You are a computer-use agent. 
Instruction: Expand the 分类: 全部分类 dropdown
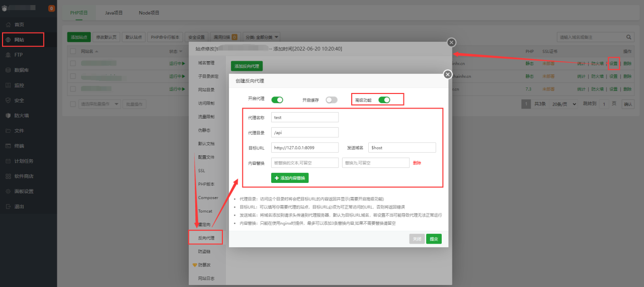[x=262, y=37]
